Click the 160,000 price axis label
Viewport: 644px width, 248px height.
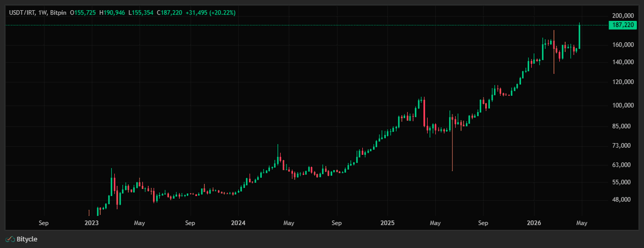(623, 45)
